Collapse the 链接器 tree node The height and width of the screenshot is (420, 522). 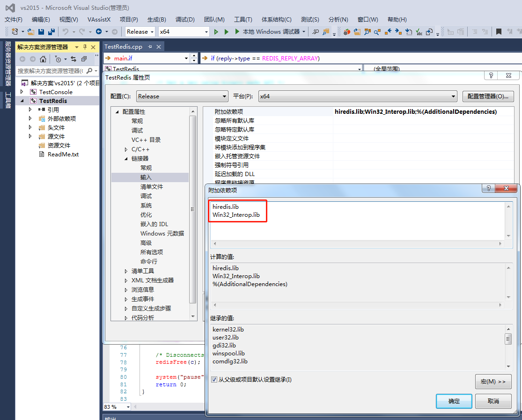tap(125, 158)
